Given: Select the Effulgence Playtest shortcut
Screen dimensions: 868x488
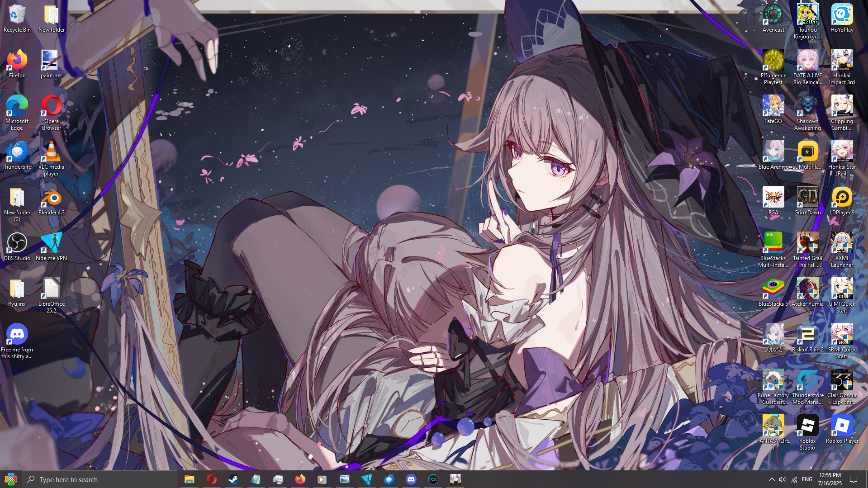Looking at the screenshot, I should [x=773, y=67].
